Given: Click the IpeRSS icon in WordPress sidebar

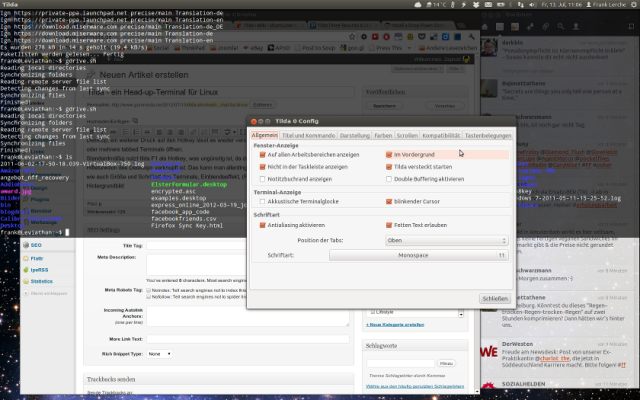Looking at the screenshot, I should click(x=26, y=270).
